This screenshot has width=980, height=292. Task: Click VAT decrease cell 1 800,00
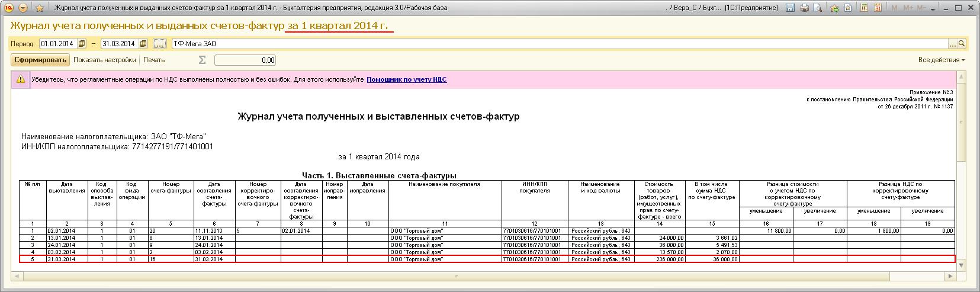click(x=874, y=230)
